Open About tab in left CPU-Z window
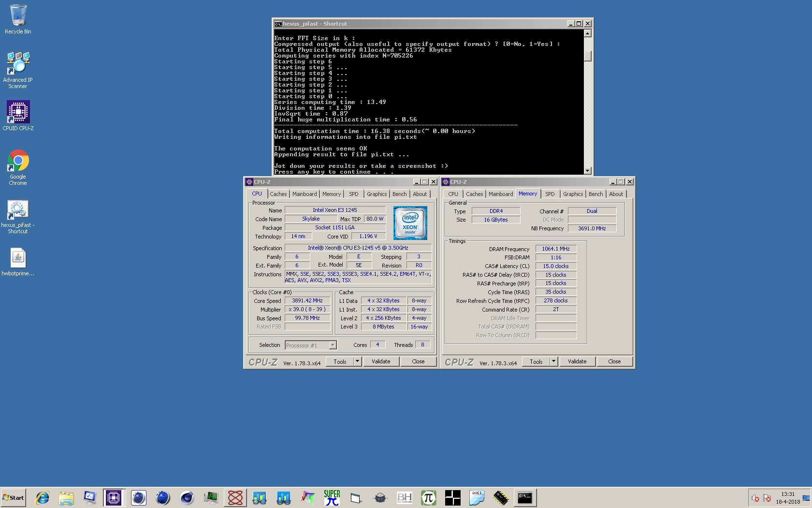Image resolution: width=812 pixels, height=508 pixels. pyautogui.click(x=420, y=194)
